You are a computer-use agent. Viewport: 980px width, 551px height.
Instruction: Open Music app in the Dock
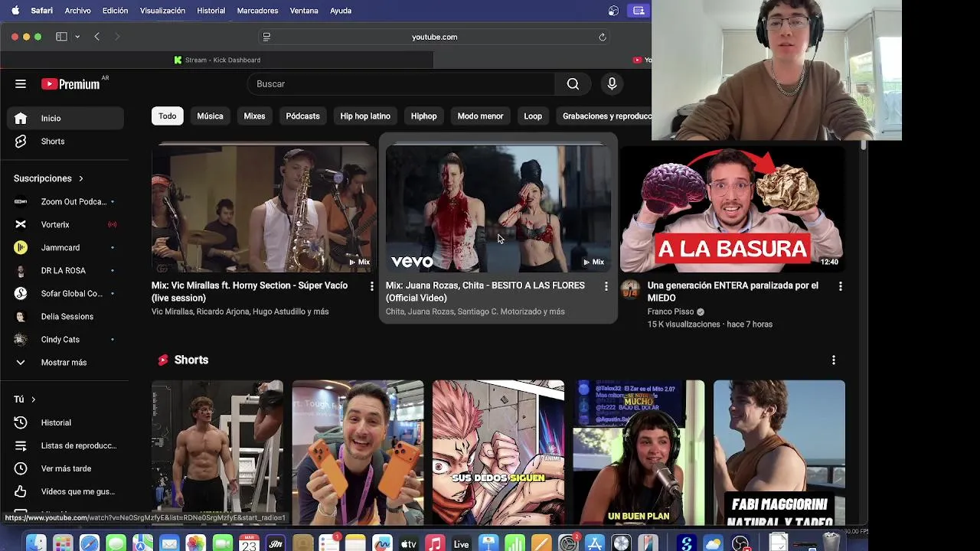(435, 543)
